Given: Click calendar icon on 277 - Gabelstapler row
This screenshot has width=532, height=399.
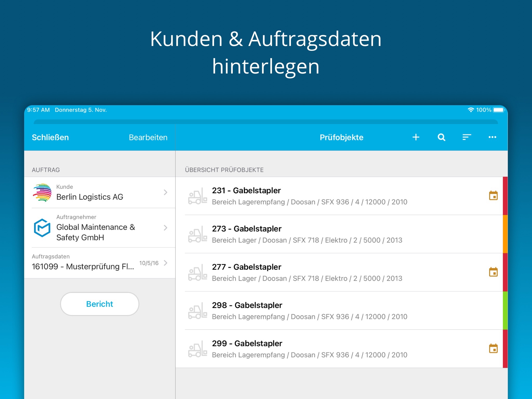Looking at the screenshot, I should pyautogui.click(x=493, y=272).
